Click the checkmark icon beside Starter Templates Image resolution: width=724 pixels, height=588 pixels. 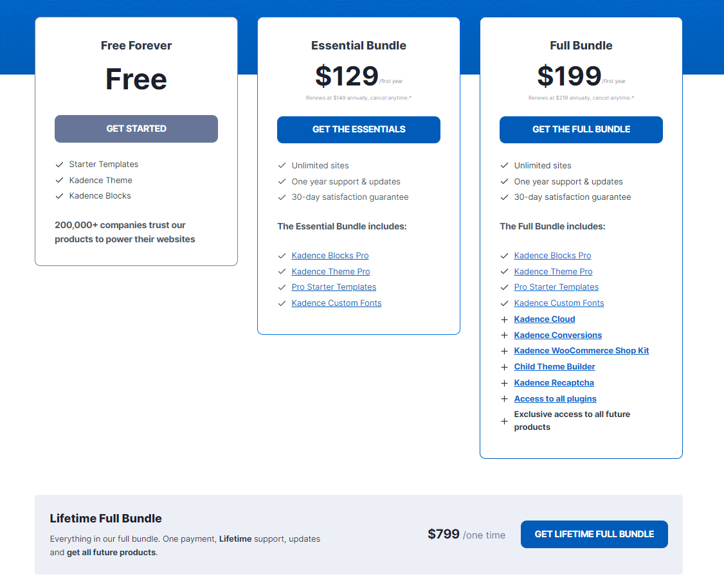click(x=59, y=165)
